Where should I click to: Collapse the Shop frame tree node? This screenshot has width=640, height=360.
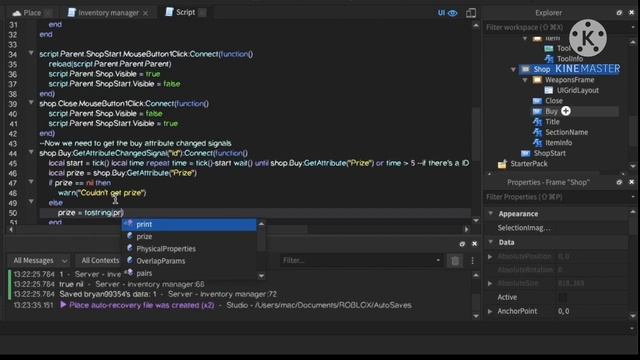(513, 69)
